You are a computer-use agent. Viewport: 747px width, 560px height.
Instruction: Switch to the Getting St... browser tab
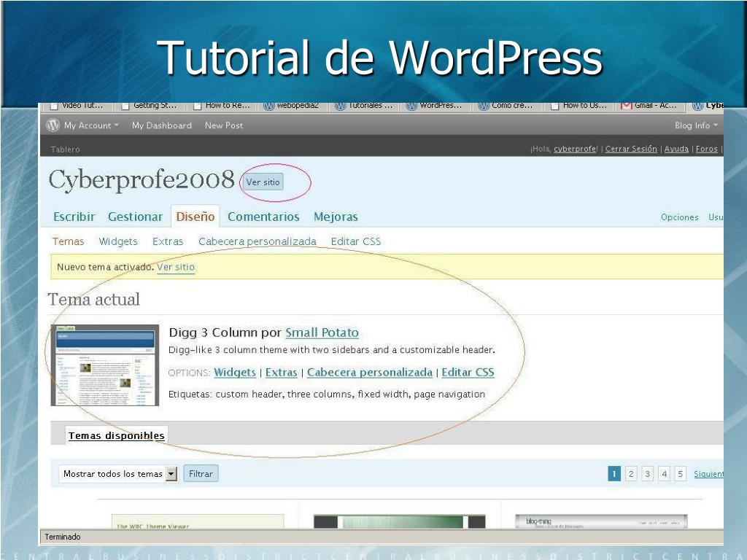click(150, 106)
